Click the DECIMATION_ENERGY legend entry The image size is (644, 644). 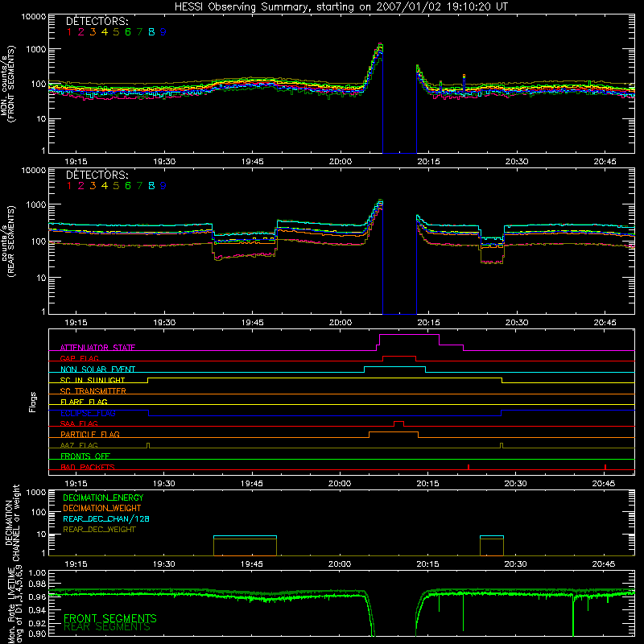[x=103, y=497]
